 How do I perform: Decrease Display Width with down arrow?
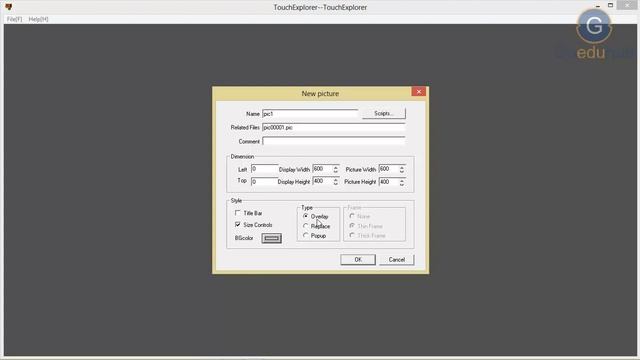(x=336, y=171)
